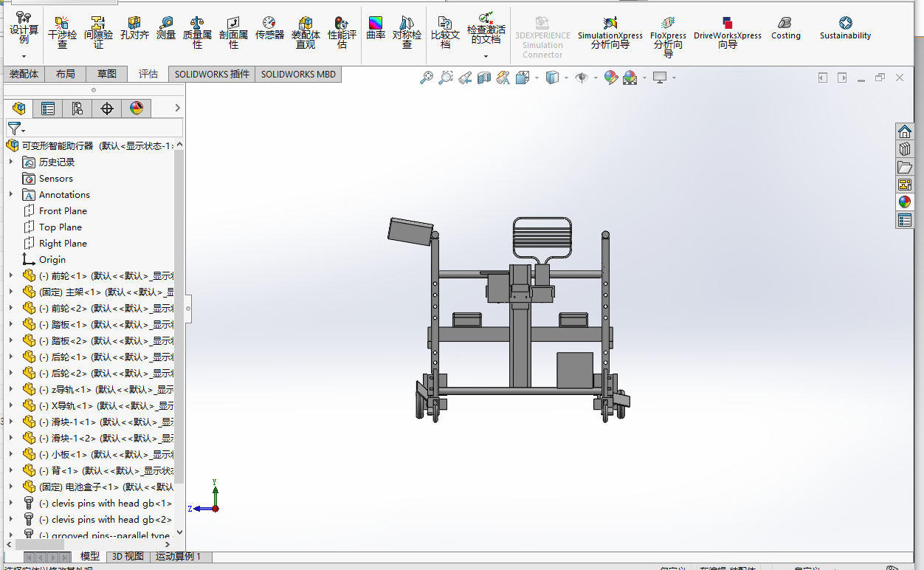Expand the 前轮<1> component node
The width and height of the screenshot is (924, 570).
(10, 275)
